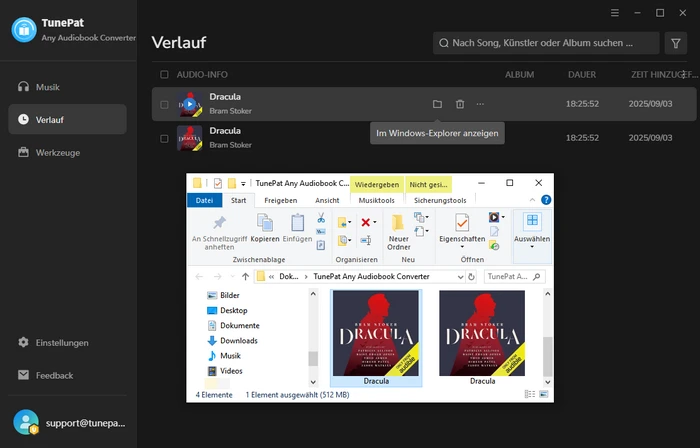This screenshot has height=448, width=700.
Task: Open the Verlauf section in the sidebar
Action: coord(67,120)
